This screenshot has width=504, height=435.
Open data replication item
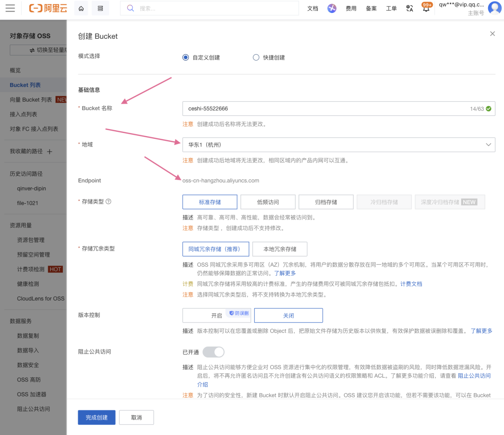[x=28, y=336]
